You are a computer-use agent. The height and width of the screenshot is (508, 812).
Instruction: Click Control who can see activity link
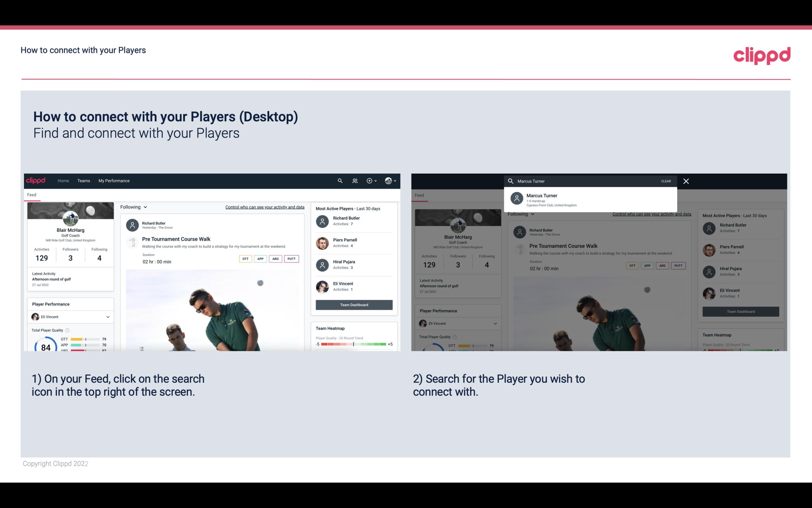pos(265,207)
